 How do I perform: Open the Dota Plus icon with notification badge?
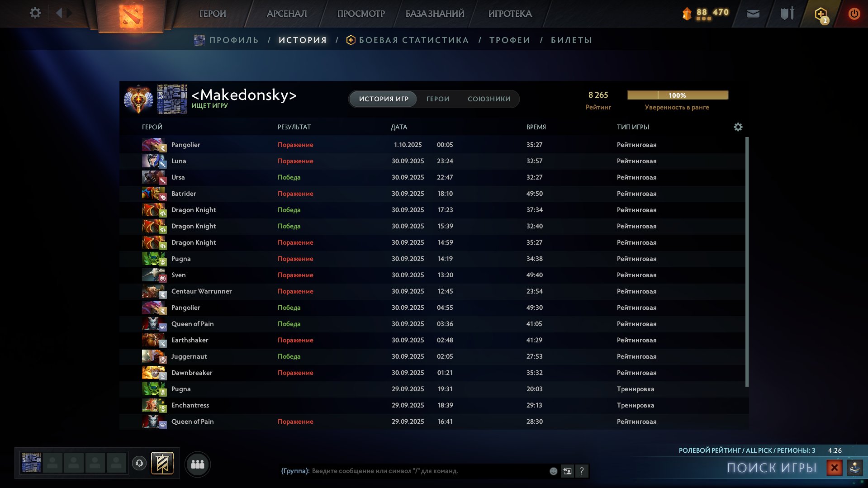(821, 14)
